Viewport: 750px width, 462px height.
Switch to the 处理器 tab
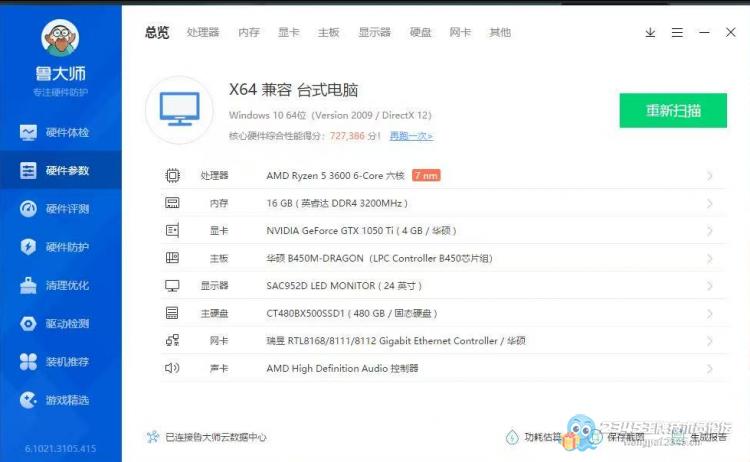(202, 33)
